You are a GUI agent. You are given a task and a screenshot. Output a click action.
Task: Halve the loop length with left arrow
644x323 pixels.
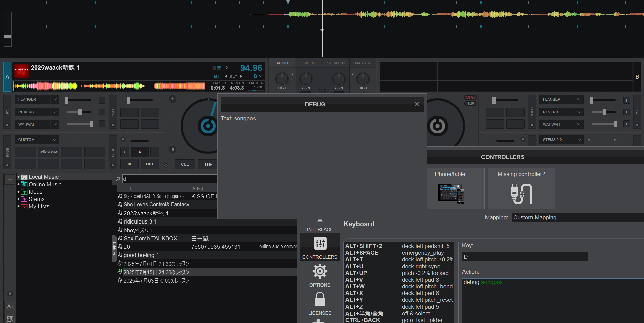tap(125, 152)
